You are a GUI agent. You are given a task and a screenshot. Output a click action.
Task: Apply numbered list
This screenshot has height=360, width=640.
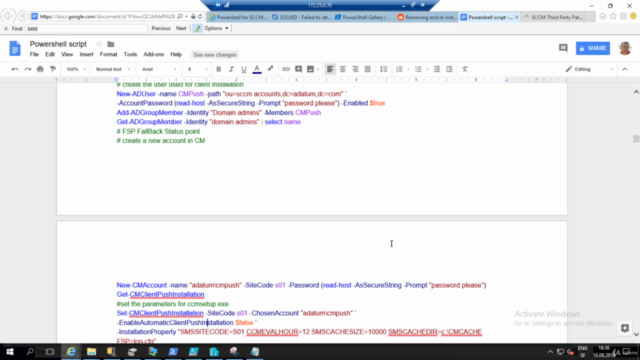(399, 69)
